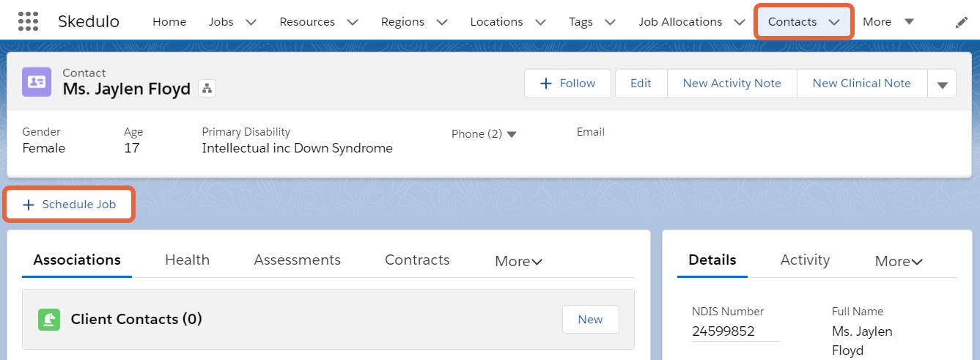Viewport: 980px width, 360px height.
Task: Open the Resources navigation tab
Action: coord(307,22)
